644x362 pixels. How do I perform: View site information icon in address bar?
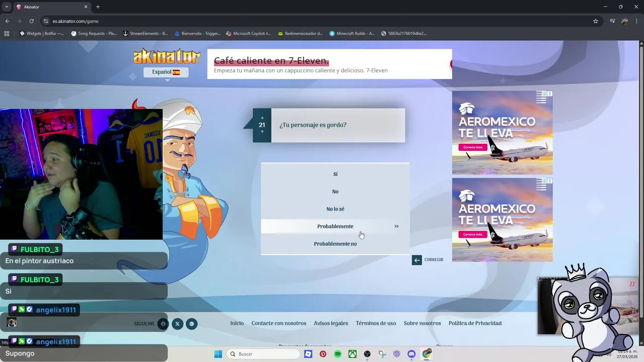(46, 21)
